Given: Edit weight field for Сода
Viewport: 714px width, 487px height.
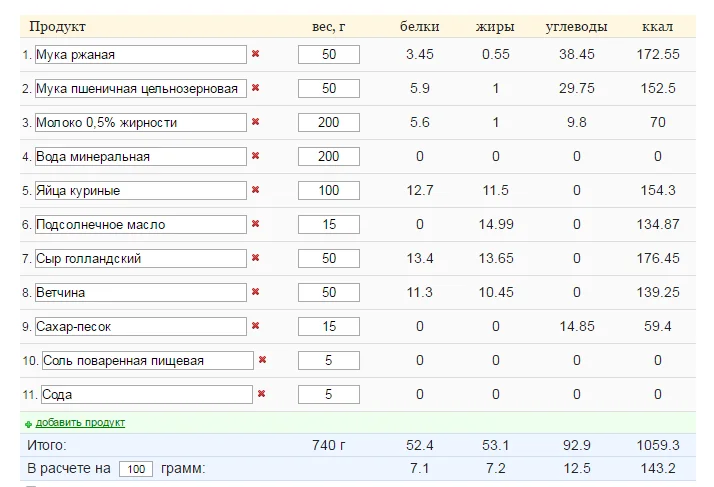Looking at the screenshot, I should (x=329, y=395).
